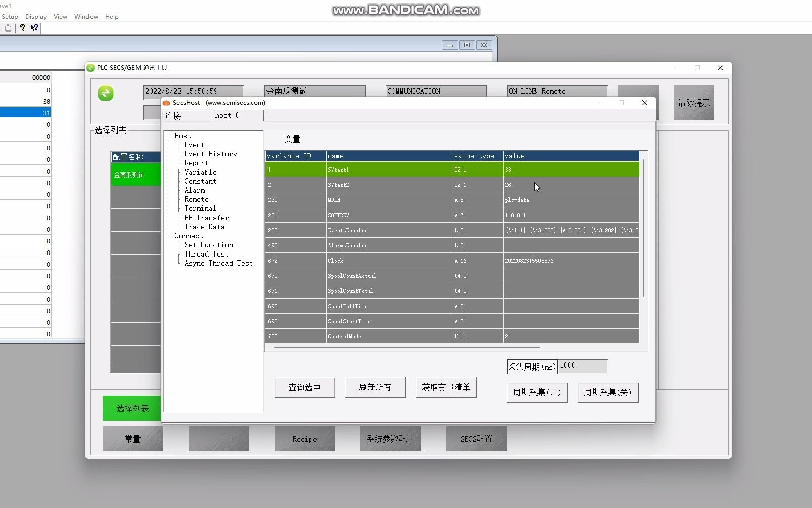Collapse the Host tree node

pos(169,136)
